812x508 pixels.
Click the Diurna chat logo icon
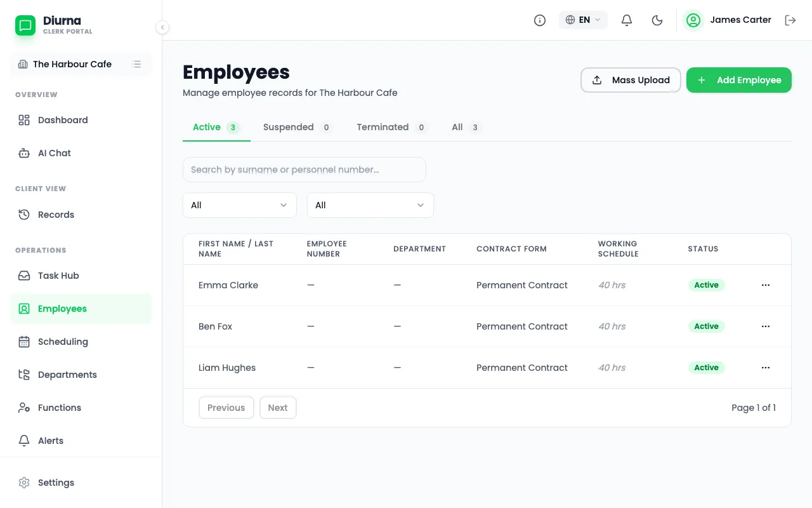pos(25,25)
